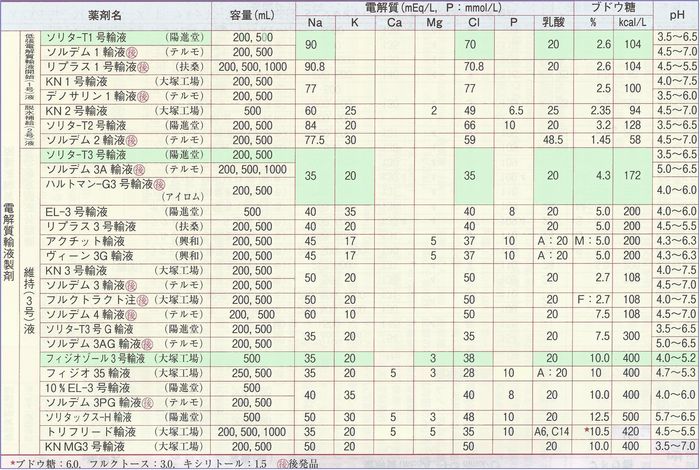Click the ソルデム 1 輸液 drug name
Screen dimensions: 700x470
tap(86, 52)
